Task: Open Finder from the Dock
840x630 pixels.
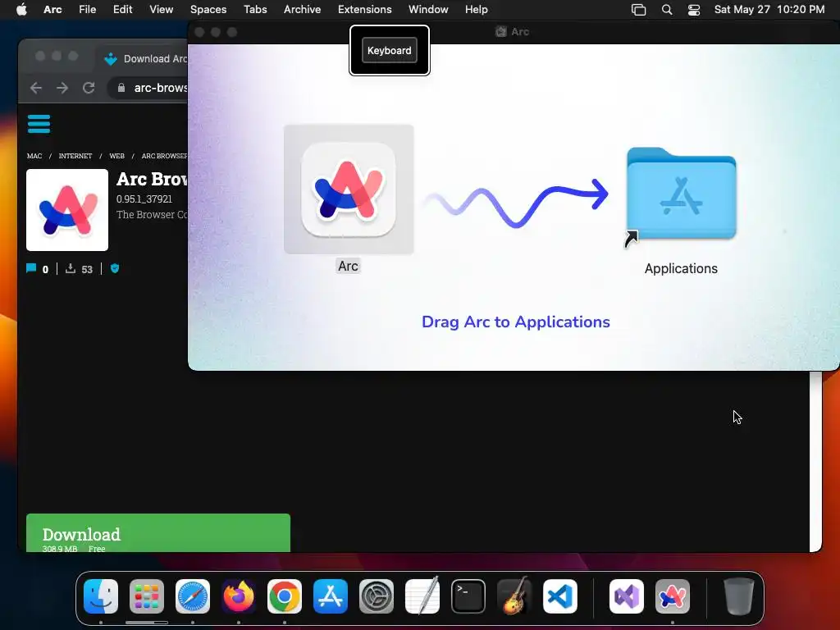Action: coord(101,596)
